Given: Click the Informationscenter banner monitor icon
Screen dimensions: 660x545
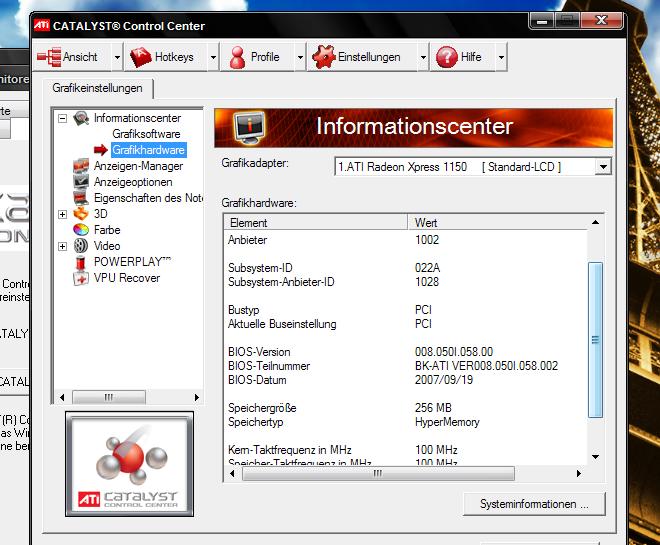Looking at the screenshot, I should tap(250, 128).
